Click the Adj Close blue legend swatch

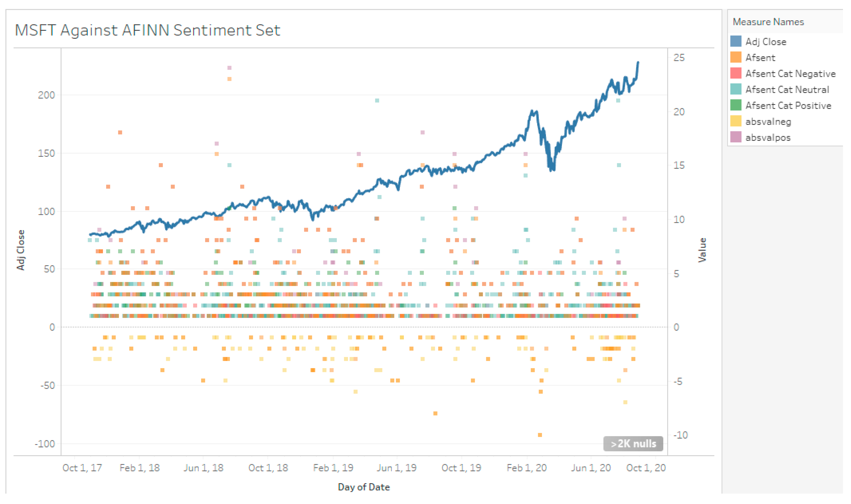pyautogui.click(x=736, y=41)
